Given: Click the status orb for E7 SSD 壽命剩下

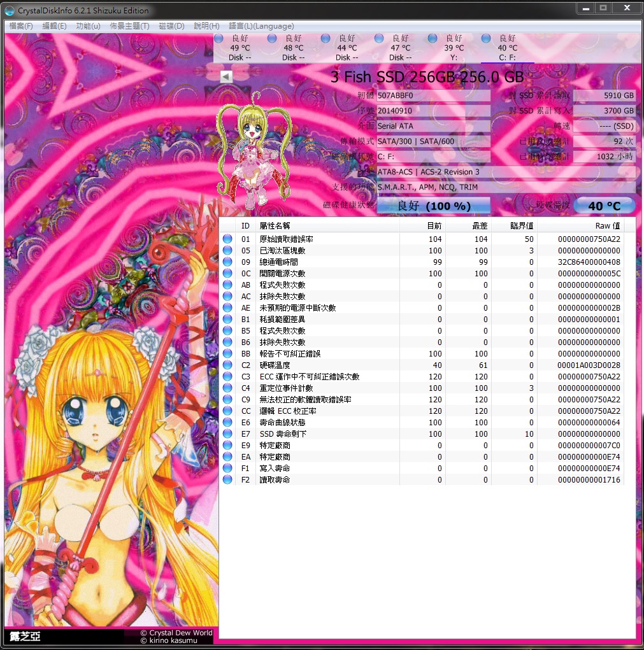Looking at the screenshot, I should (x=227, y=434).
